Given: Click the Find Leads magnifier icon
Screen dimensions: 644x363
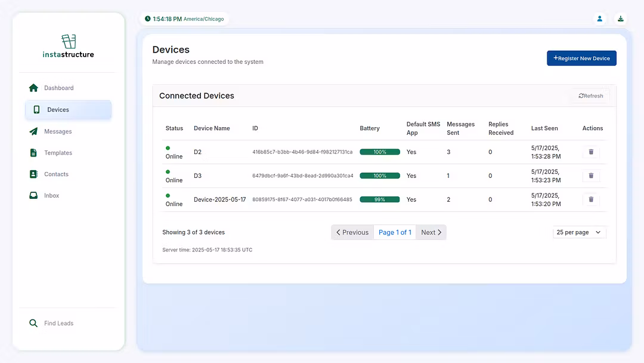Looking at the screenshot, I should (33, 323).
